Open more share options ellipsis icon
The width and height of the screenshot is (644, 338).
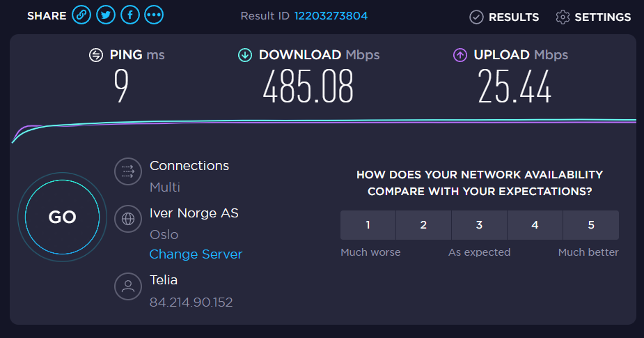click(x=154, y=15)
